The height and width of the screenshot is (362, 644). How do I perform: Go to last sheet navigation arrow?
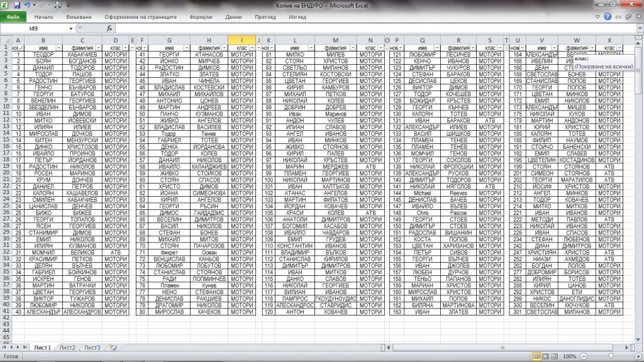pos(25,347)
